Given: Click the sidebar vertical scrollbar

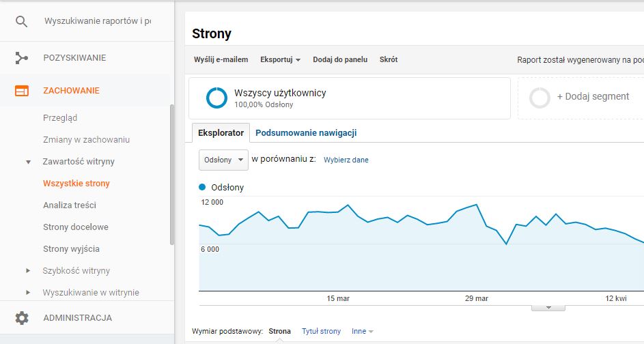Looking at the screenshot, I should 171,175.
